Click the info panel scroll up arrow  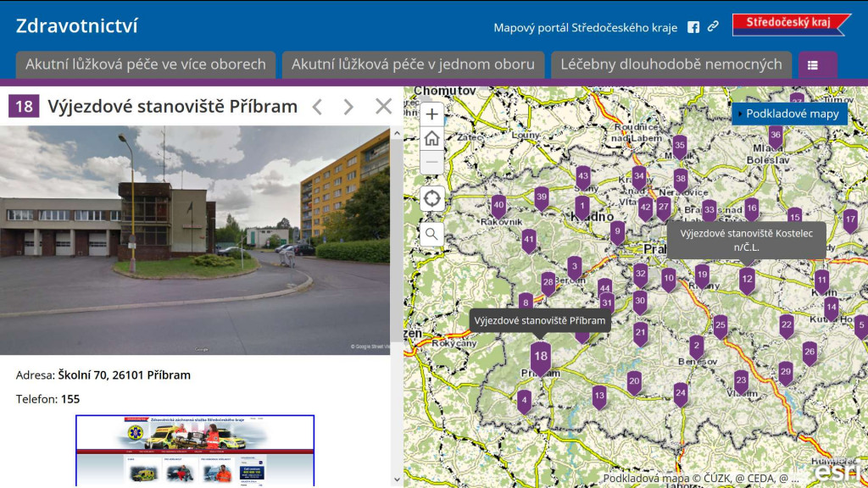(x=397, y=133)
